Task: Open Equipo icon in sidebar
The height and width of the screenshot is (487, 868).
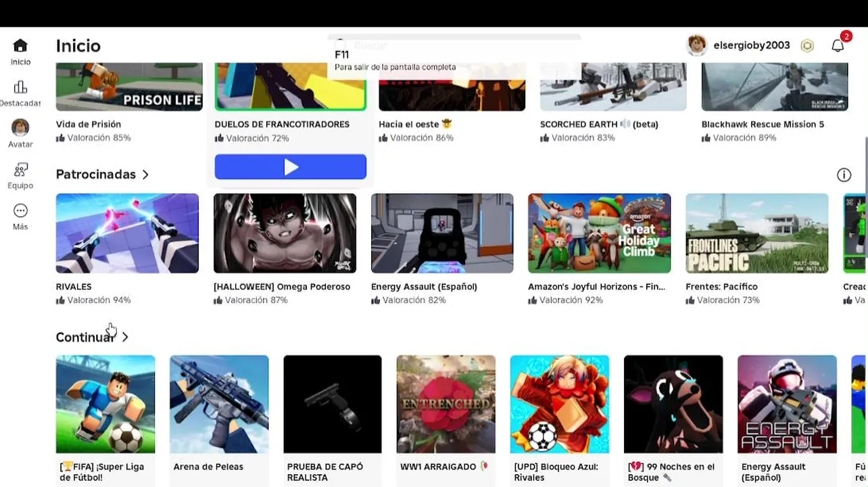Action: point(20,169)
